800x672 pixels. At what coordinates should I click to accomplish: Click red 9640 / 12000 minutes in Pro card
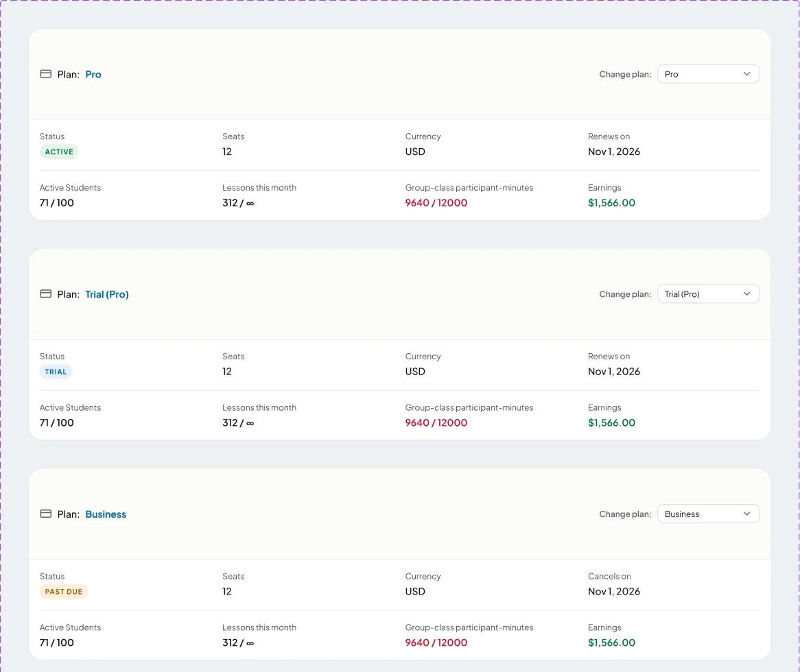[x=436, y=202]
